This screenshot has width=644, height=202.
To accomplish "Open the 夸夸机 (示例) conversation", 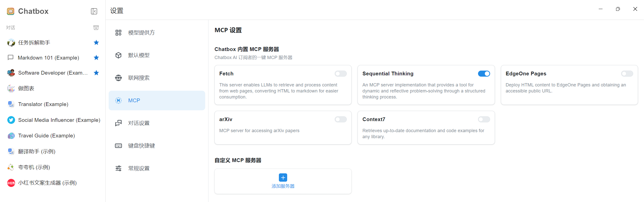I will point(53,167).
